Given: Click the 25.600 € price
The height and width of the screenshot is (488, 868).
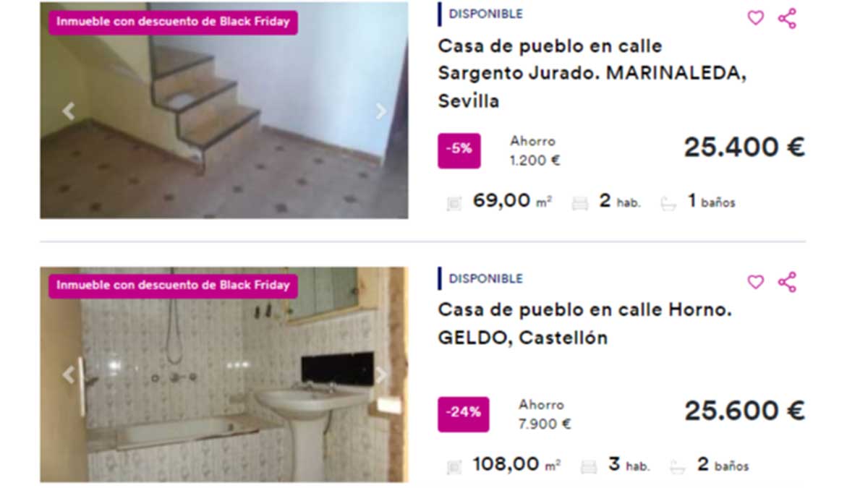Looking at the screenshot, I should [744, 411].
